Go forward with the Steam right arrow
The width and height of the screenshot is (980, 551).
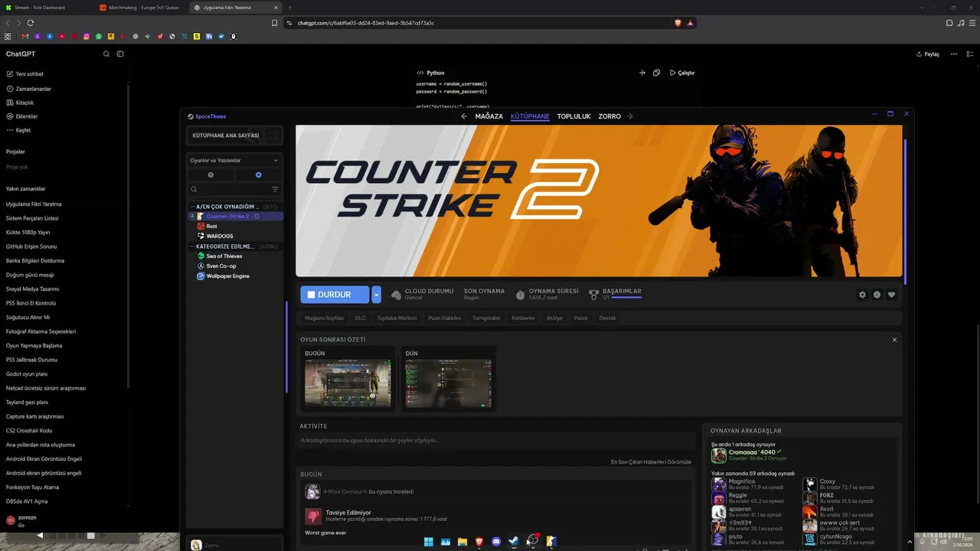630,116
